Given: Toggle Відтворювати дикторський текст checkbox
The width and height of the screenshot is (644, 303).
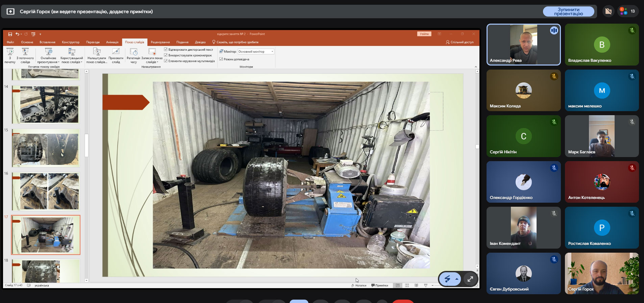Looking at the screenshot, I should click(x=166, y=49).
